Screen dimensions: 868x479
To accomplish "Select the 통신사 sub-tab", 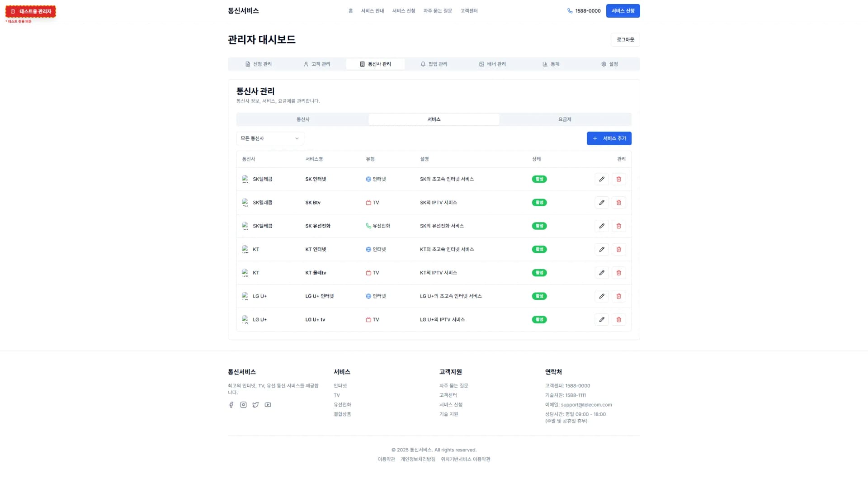I will tap(303, 119).
